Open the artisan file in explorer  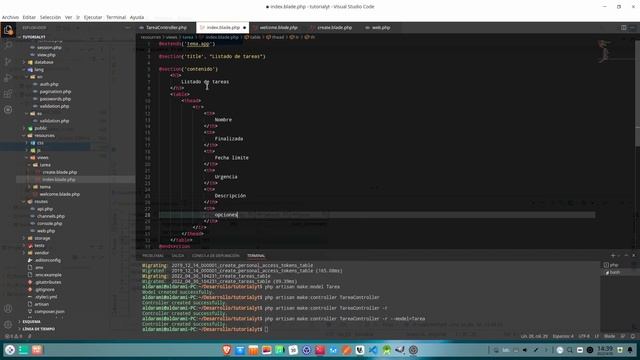point(41,304)
